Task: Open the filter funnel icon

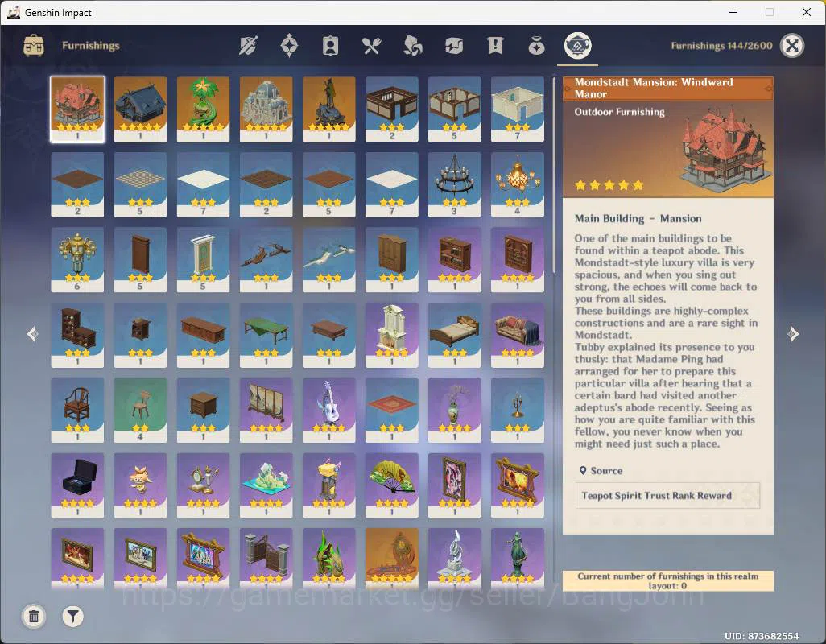Action: coord(72,616)
